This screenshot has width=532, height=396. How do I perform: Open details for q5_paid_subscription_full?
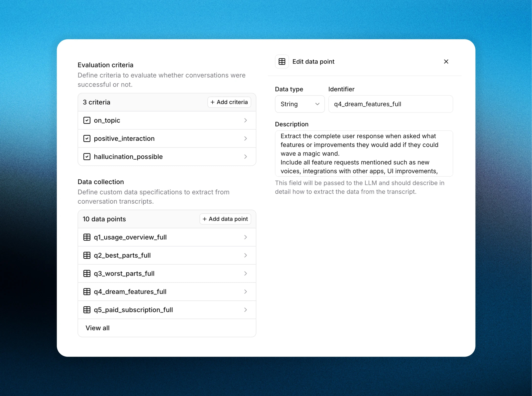coord(245,310)
